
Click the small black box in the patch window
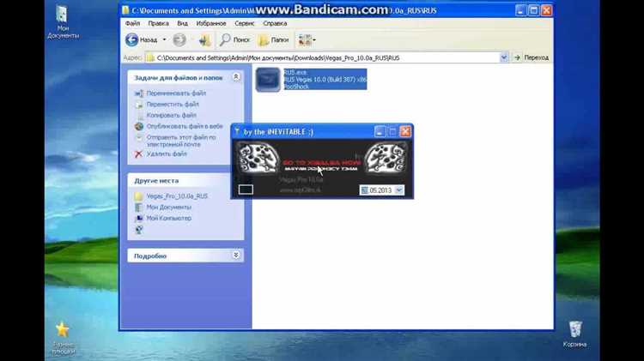tap(246, 190)
